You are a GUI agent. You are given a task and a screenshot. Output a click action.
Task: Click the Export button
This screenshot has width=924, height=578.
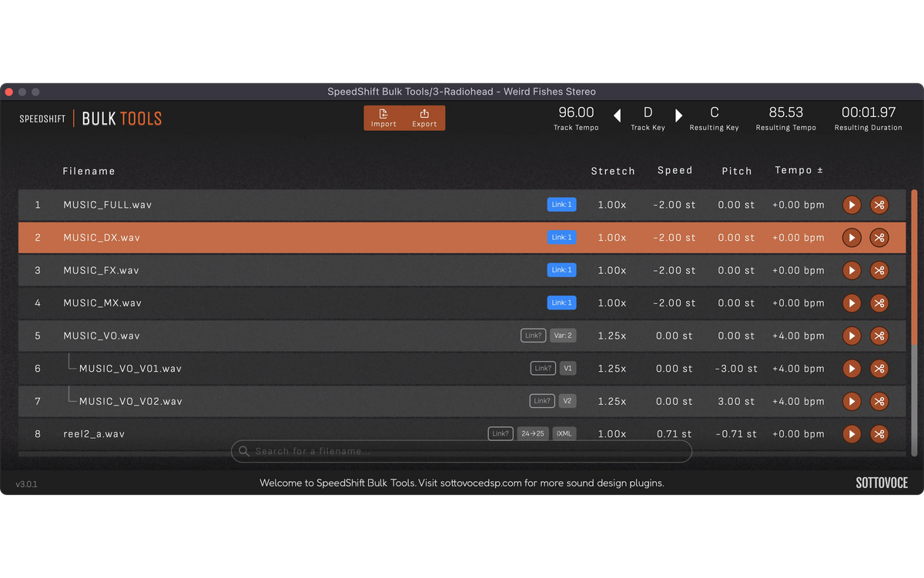(x=424, y=118)
